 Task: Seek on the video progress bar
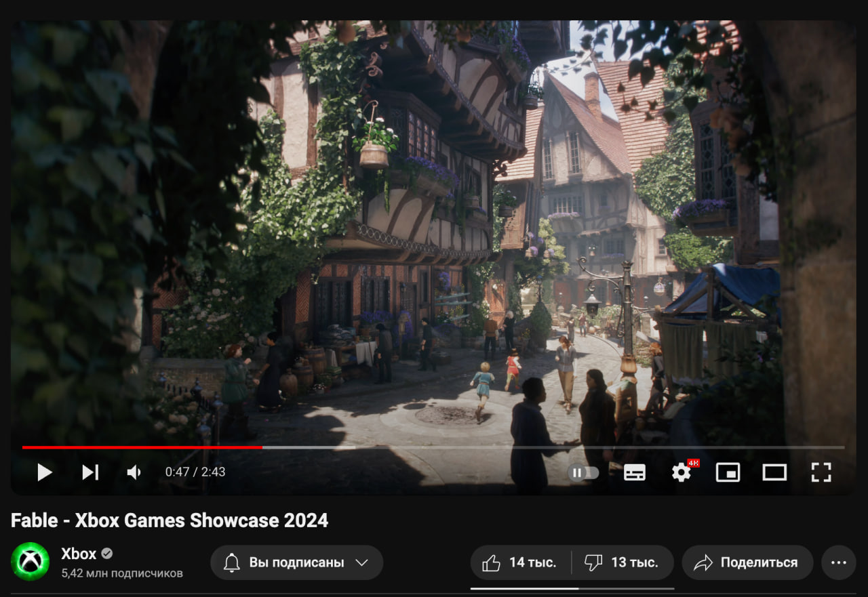click(x=433, y=447)
